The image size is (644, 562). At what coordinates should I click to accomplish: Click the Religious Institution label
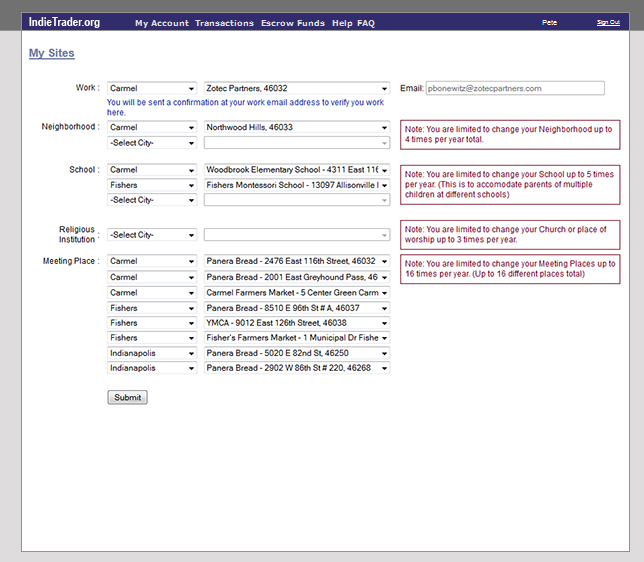pos(79,234)
